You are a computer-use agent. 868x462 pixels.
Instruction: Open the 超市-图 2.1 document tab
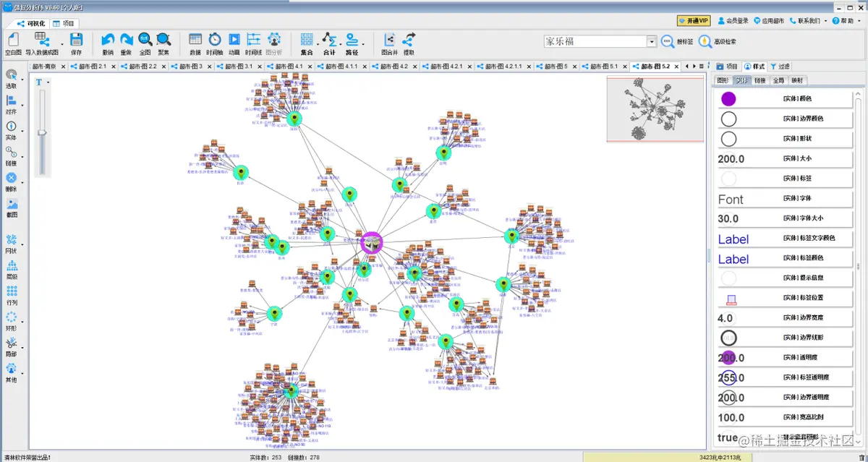pos(93,66)
